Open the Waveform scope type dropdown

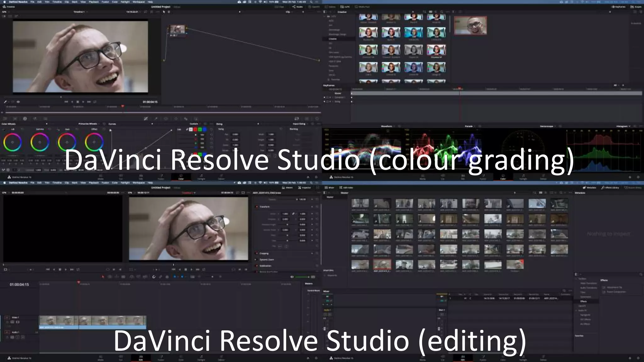pos(388,126)
